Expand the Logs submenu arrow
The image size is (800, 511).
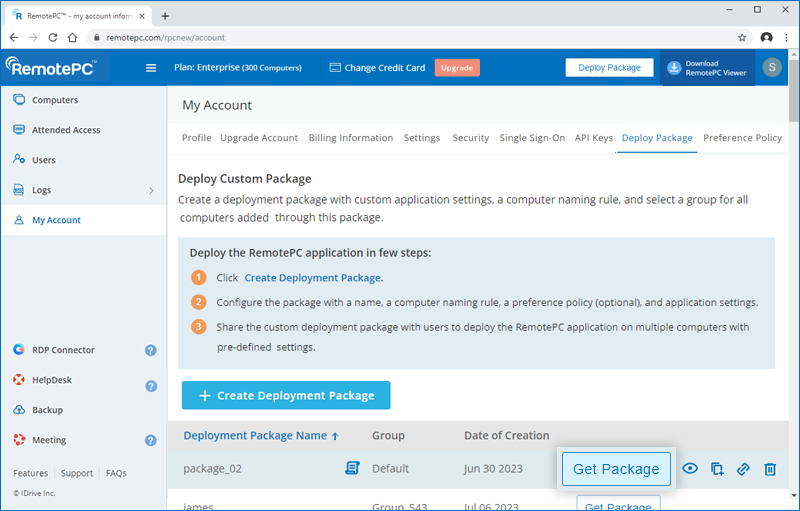pos(152,191)
